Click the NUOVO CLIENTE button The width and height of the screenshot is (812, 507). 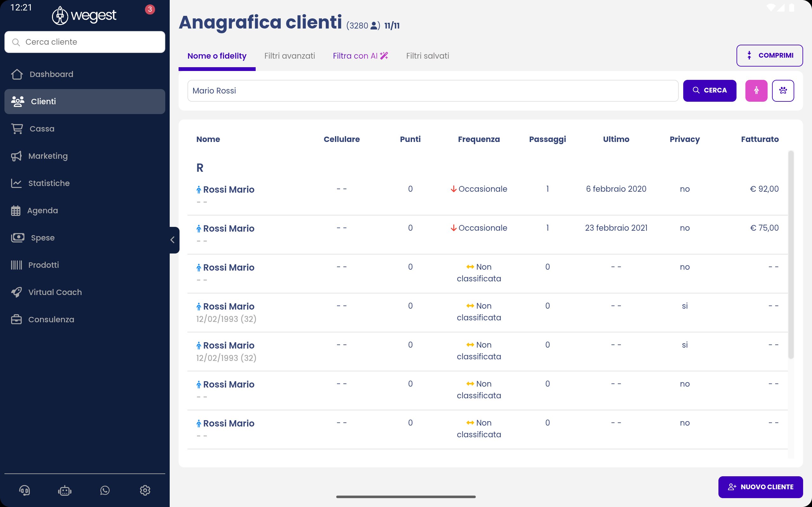[760, 487]
